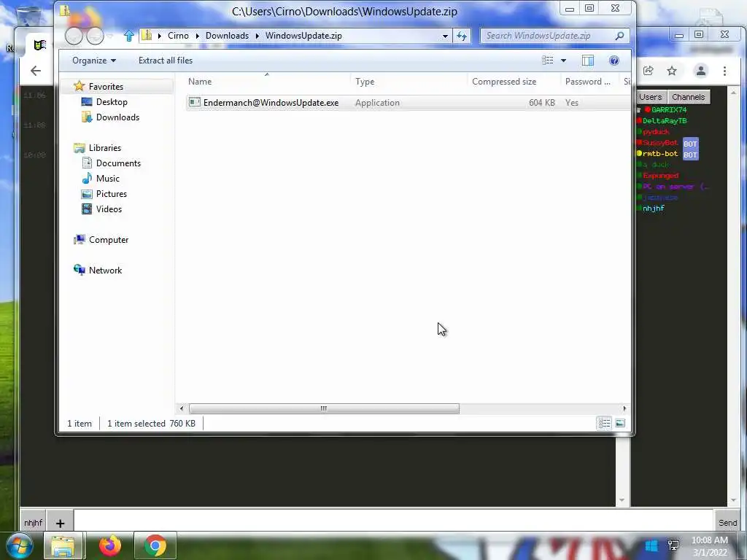747x560 pixels.
Task: Click the Downloads breadcrumb in address bar
Action: click(228, 36)
